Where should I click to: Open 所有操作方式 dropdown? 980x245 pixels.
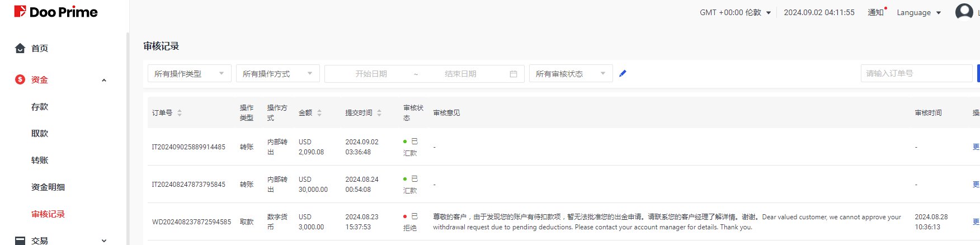click(x=278, y=73)
